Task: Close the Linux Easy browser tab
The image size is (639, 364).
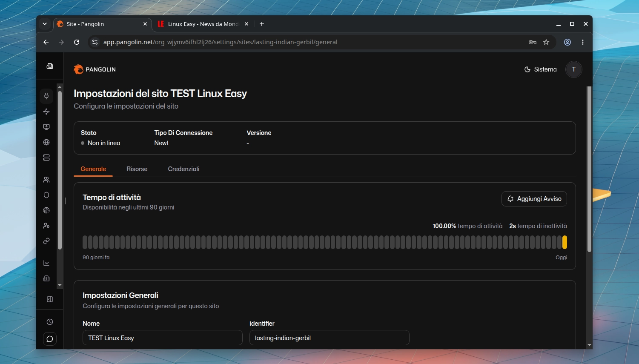Action: tap(246, 24)
